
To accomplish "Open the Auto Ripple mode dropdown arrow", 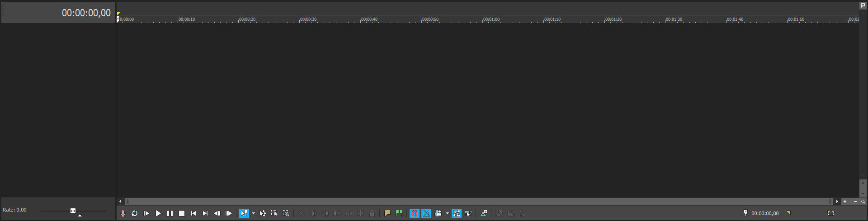I will pyautogui.click(x=447, y=213).
